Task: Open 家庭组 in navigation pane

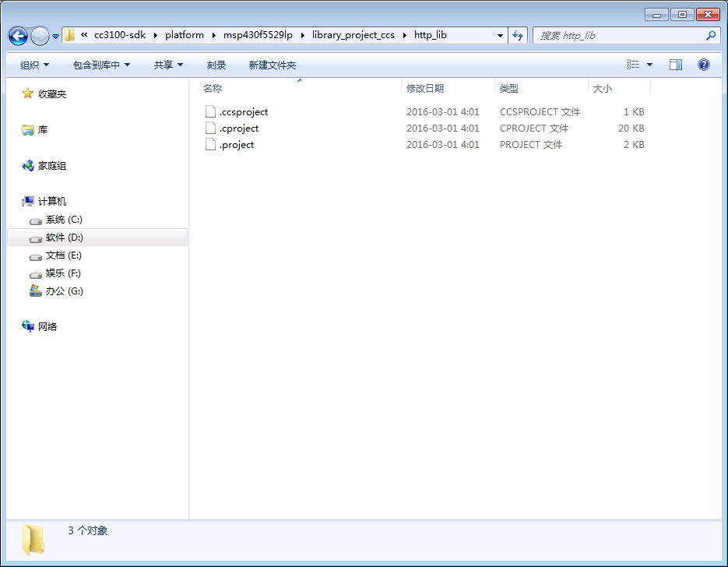Action: (52, 166)
